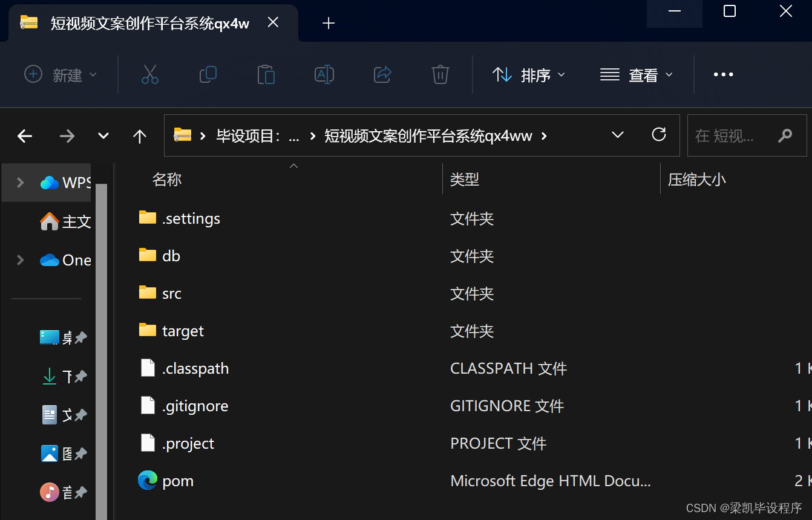Expand chevron after 毕设项目 breadcrumb
The height and width of the screenshot is (520, 812).
tap(312, 136)
